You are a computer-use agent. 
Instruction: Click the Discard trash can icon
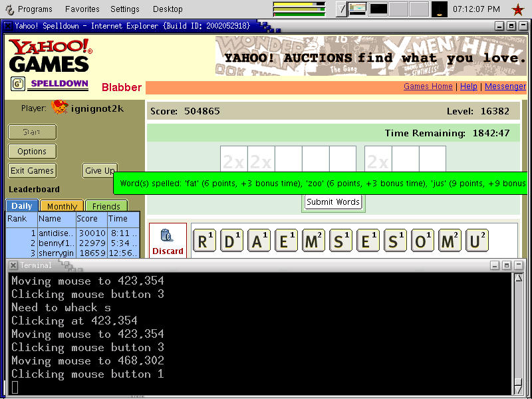click(168, 235)
